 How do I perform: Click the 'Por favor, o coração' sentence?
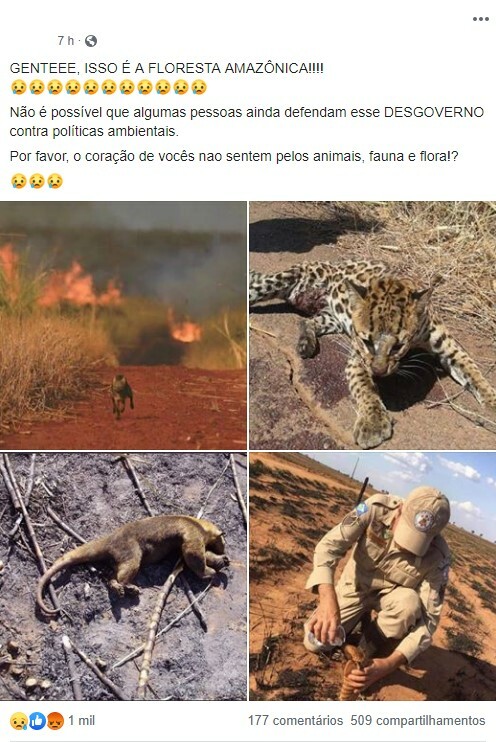click(x=234, y=156)
